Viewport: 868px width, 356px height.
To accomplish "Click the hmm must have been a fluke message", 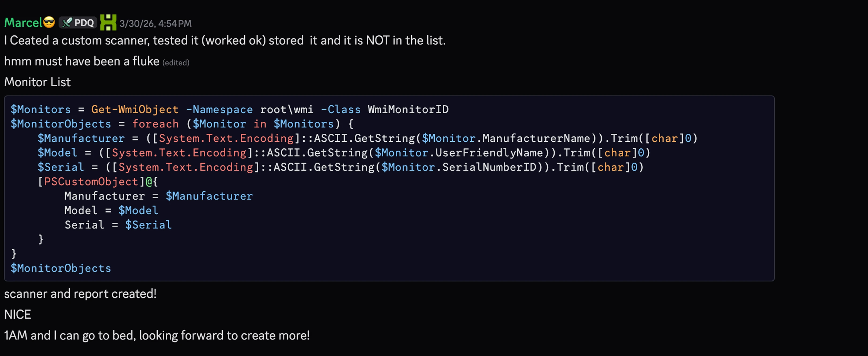I will 82,61.
